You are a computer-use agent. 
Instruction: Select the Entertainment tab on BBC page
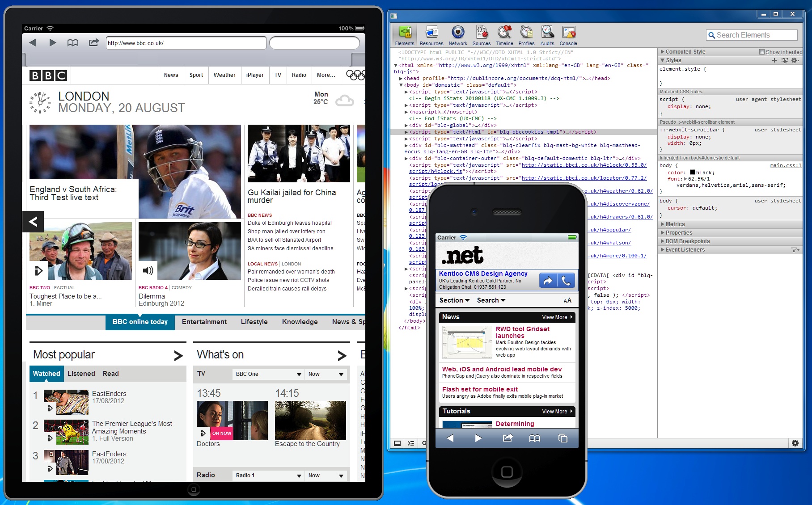click(x=204, y=322)
